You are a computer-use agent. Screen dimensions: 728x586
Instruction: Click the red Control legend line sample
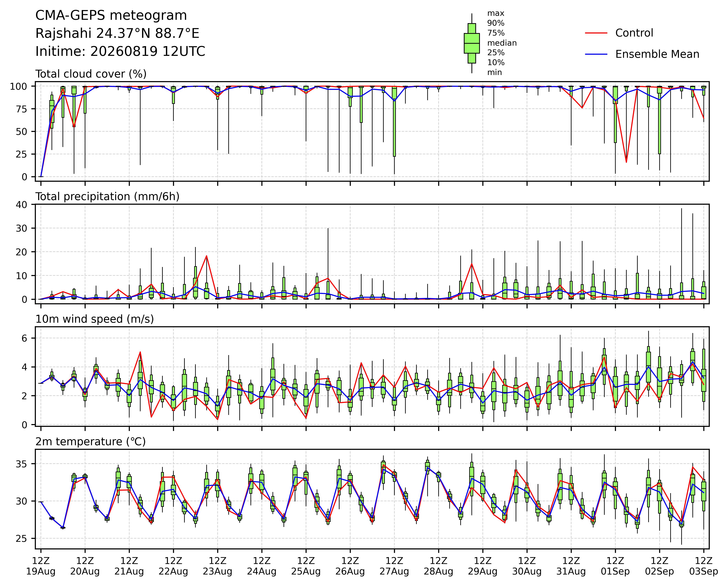point(596,33)
